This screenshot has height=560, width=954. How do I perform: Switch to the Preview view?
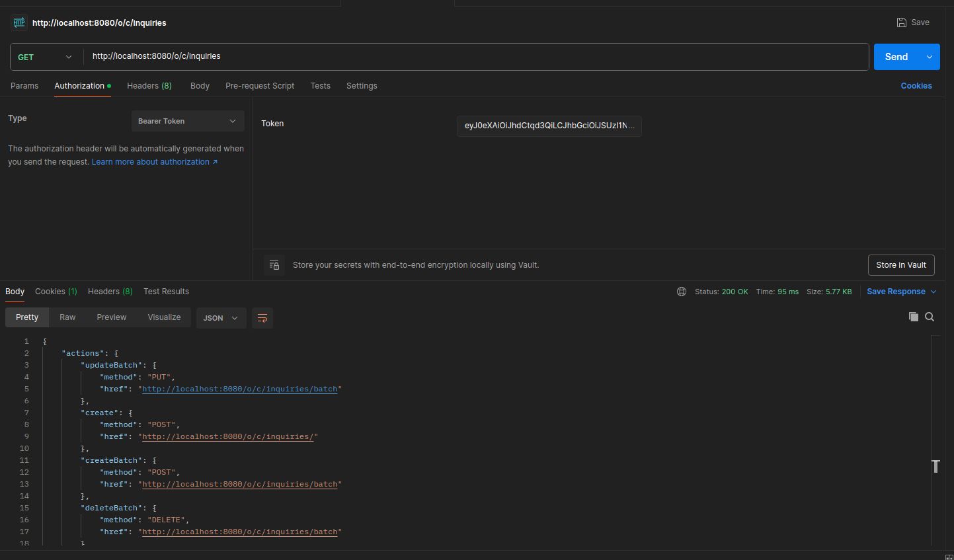coord(112,317)
